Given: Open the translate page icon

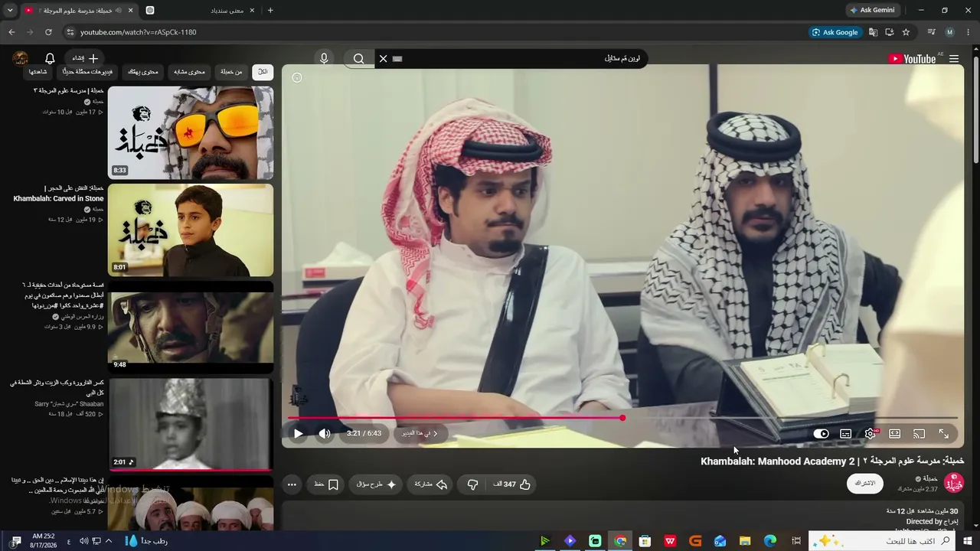Looking at the screenshot, I should [873, 32].
